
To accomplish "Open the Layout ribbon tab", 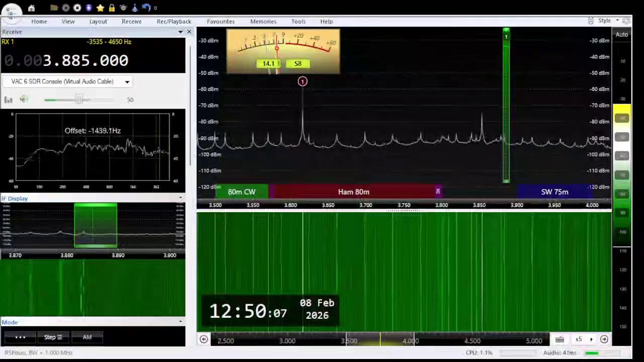I will point(98,22).
